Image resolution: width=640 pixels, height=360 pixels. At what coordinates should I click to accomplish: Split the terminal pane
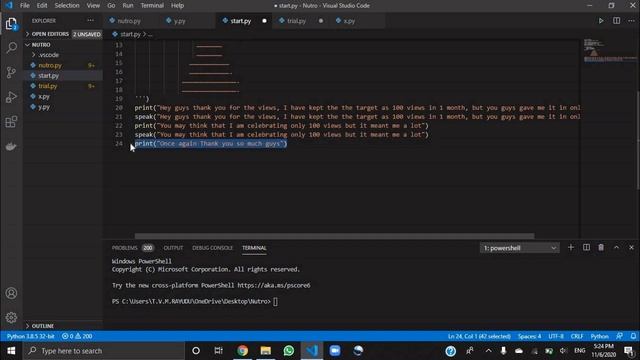click(x=586, y=247)
